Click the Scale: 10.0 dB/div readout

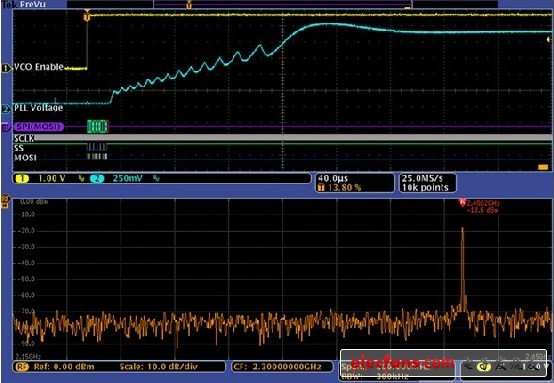tap(158, 367)
